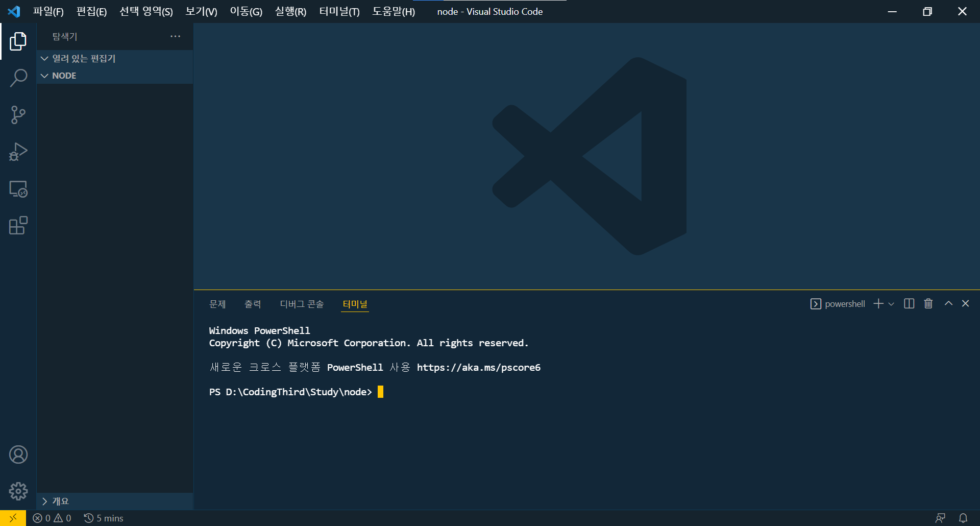Maximize the panel size with up chevron
Image resolution: width=980 pixels, height=526 pixels.
point(948,303)
